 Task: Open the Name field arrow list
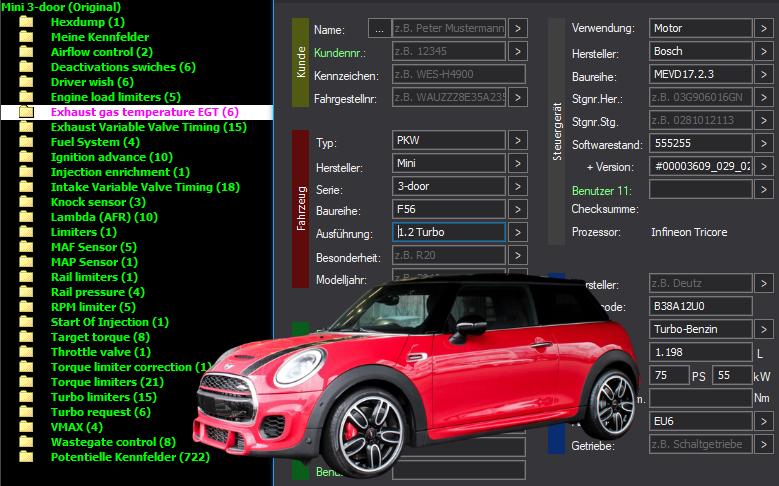click(518, 28)
